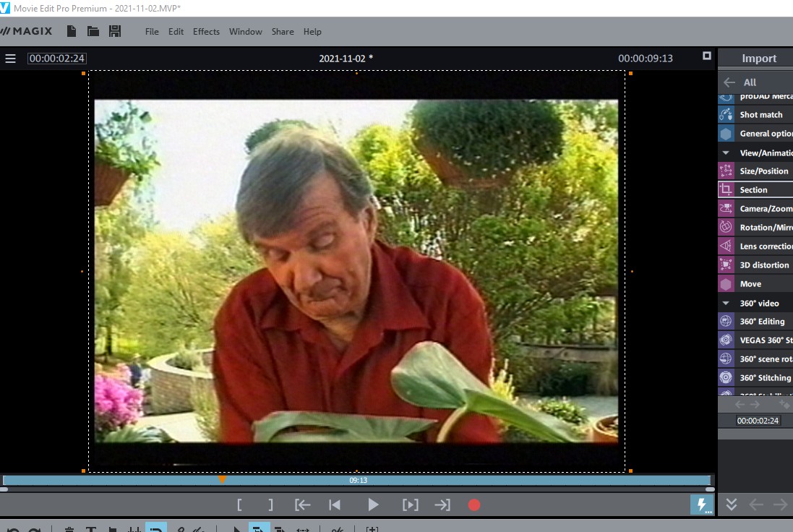Click the MAGIX logo
Viewport: 793px width, 532px height.
coord(27,31)
